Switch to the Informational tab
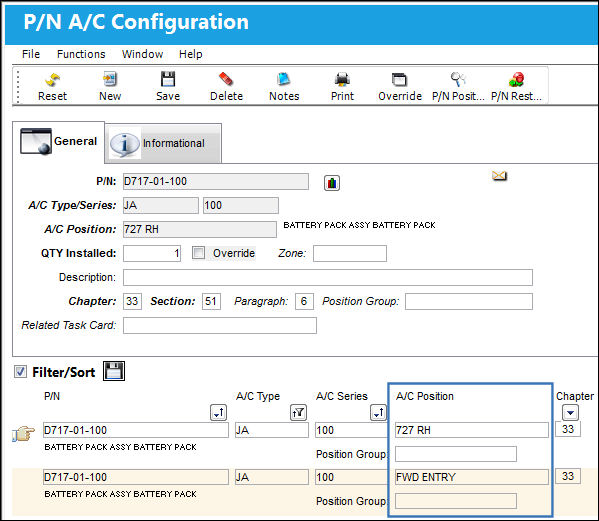 [164, 143]
